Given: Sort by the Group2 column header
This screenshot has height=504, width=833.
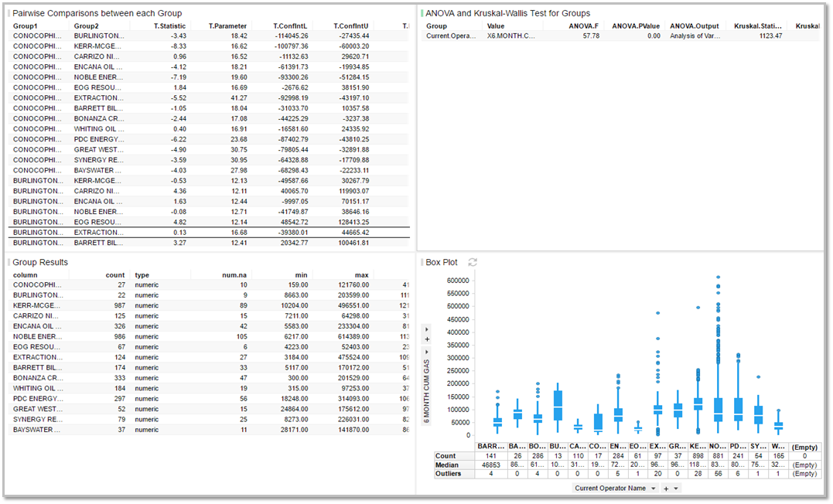Looking at the screenshot, I should tap(86, 26).
